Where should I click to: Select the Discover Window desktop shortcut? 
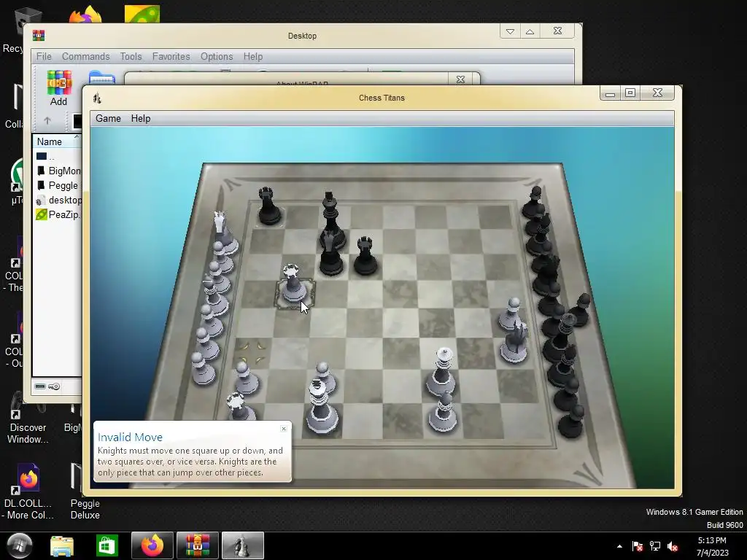[28, 418]
